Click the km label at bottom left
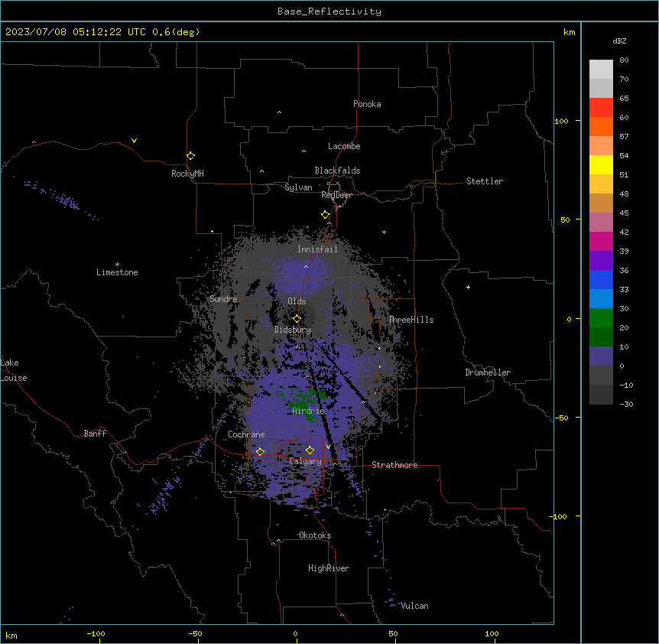The width and height of the screenshot is (659, 644). (x=11, y=636)
